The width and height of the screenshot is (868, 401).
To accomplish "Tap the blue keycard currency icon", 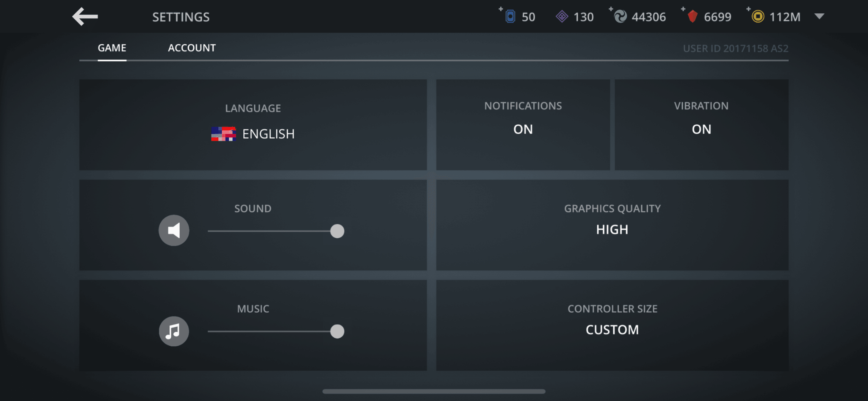I will (510, 17).
